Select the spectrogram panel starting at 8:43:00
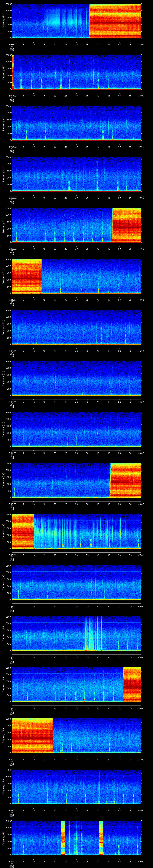 coord(76,378)
